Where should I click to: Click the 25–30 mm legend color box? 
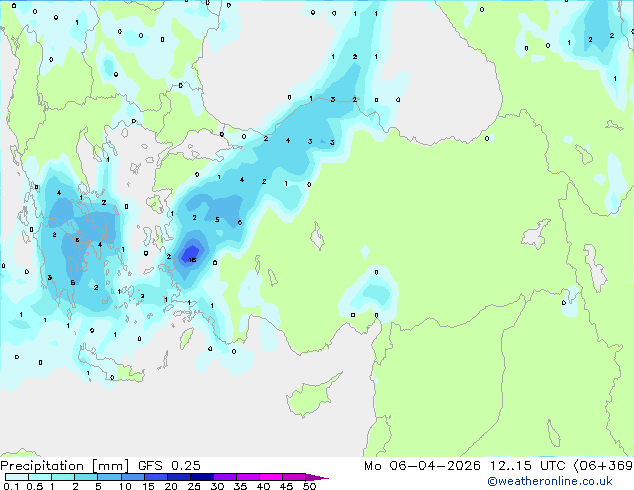pyautogui.click(x=201, y=477)
